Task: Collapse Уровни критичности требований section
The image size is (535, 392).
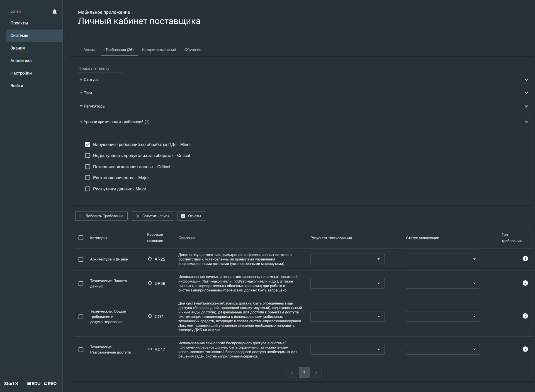Action: 526,122
